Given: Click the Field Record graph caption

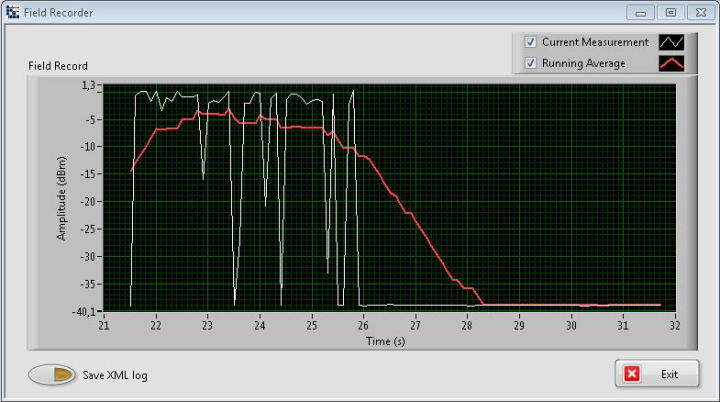Looking at the screenshot, I should 58,66.
